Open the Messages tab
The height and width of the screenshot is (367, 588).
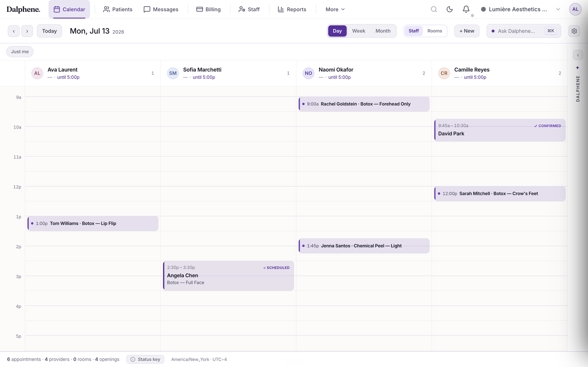161,9
